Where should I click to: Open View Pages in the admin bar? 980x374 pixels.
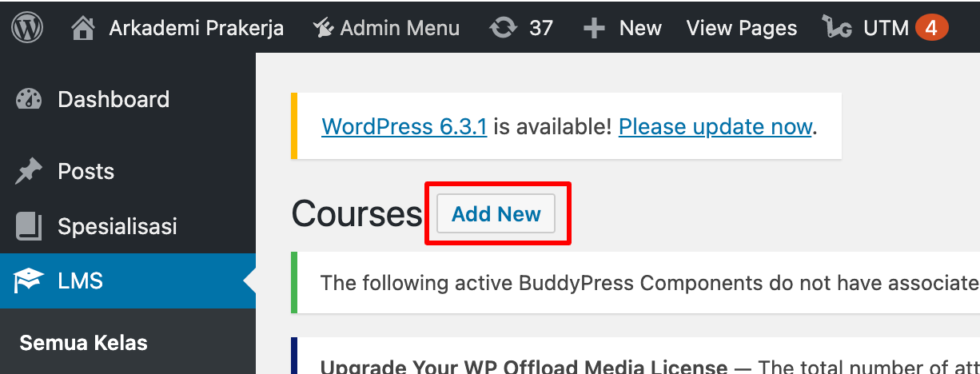click(742, 28)
